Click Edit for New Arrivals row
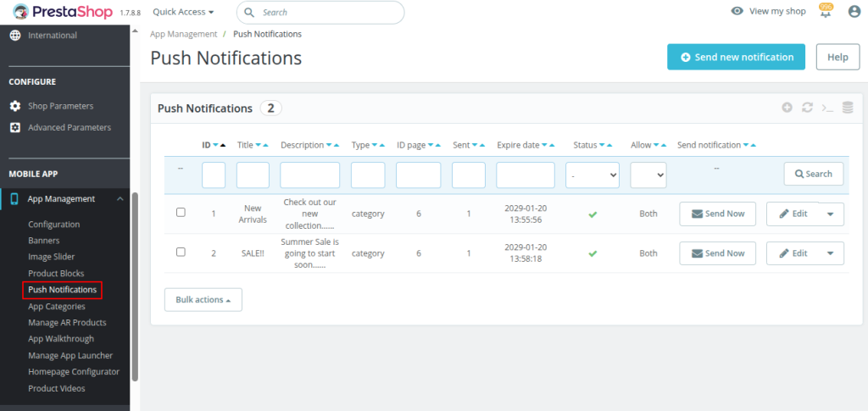 793,214
